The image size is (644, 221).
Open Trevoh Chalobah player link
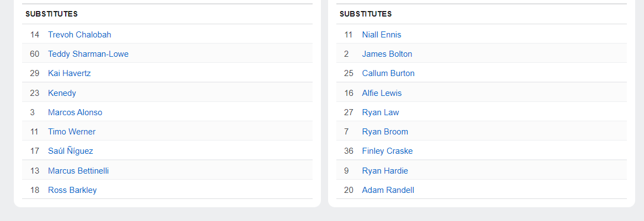[80, 34]
